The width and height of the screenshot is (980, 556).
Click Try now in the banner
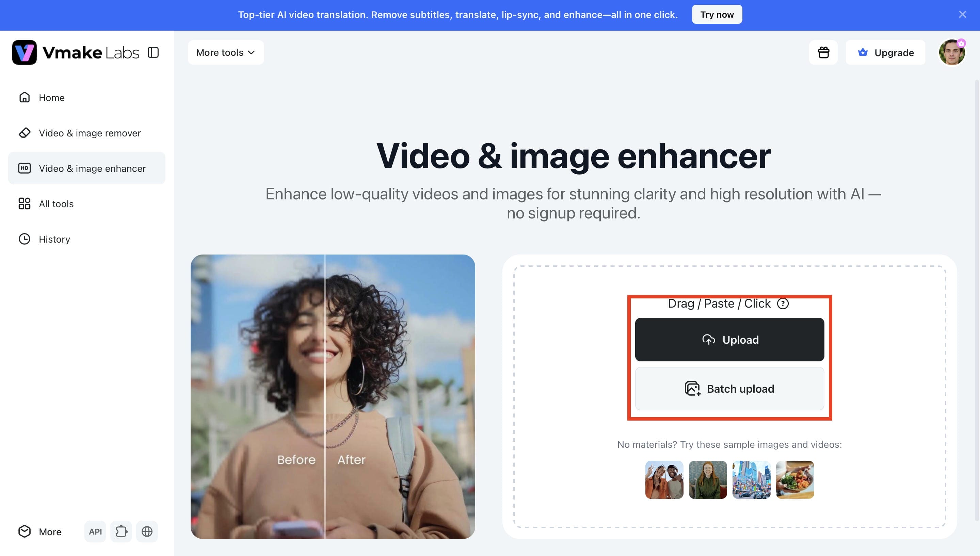[x=717, y=15]
